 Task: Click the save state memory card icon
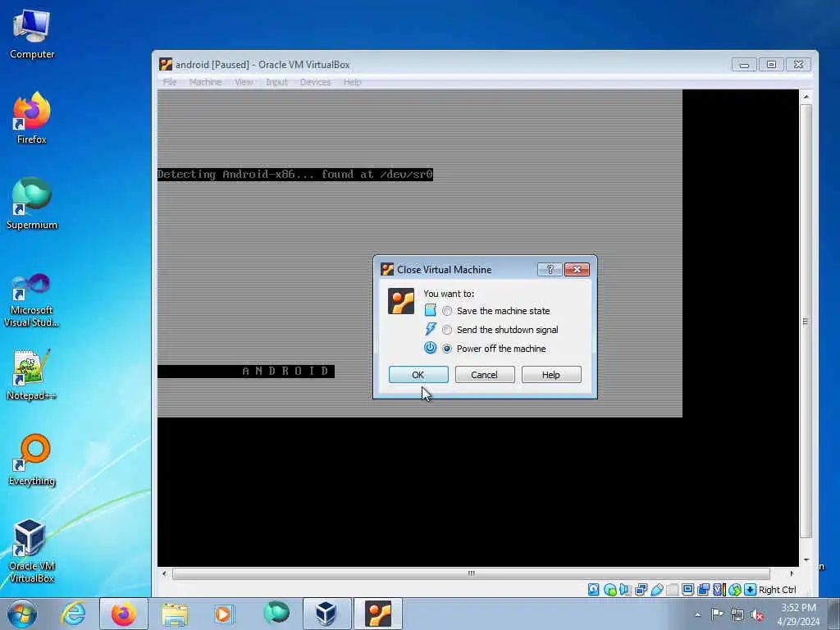(x=430, y=310)
